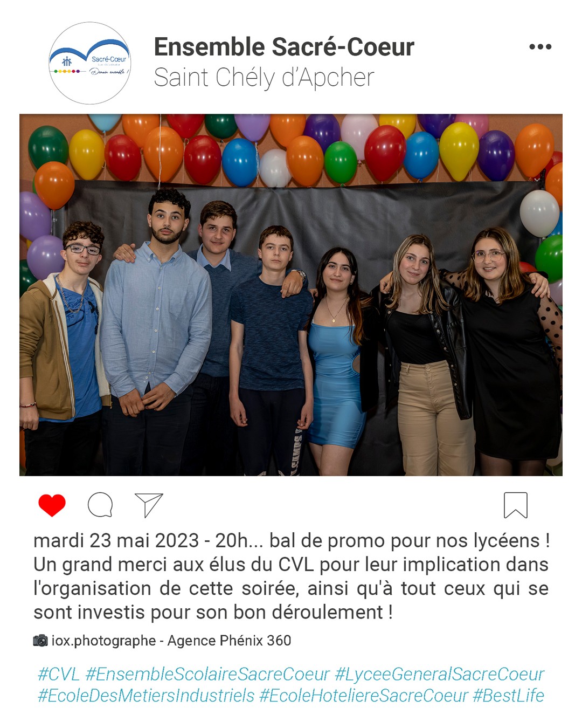Open the #EnsembleScolaireSacreCoeur hashtag
The image size is (582, 728).
(x=207, y=674)
